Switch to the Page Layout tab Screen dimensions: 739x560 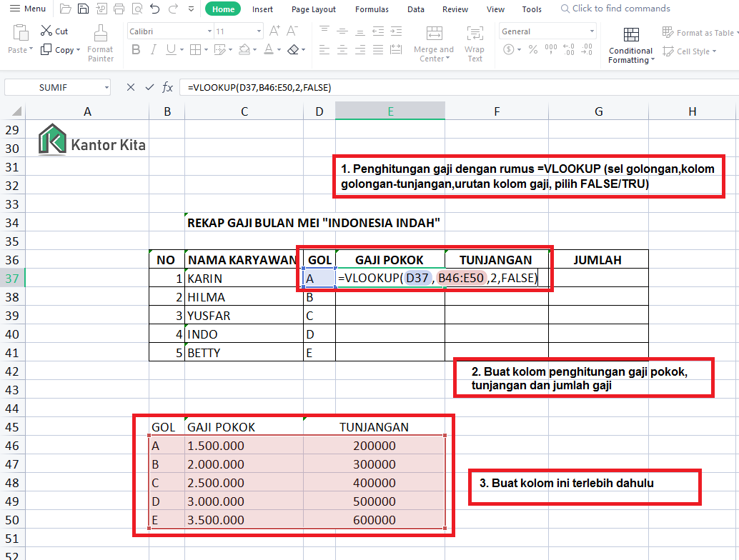[x=314, y=9]
